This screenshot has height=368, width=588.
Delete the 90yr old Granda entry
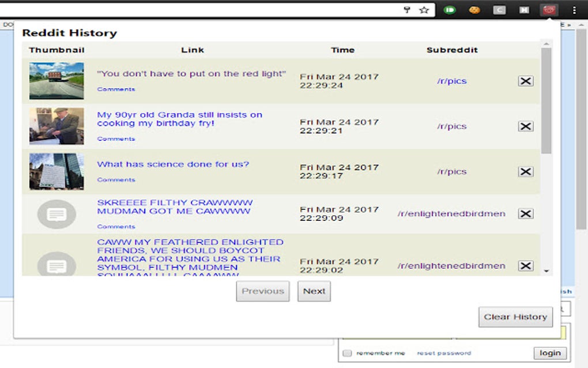[525, 126]
